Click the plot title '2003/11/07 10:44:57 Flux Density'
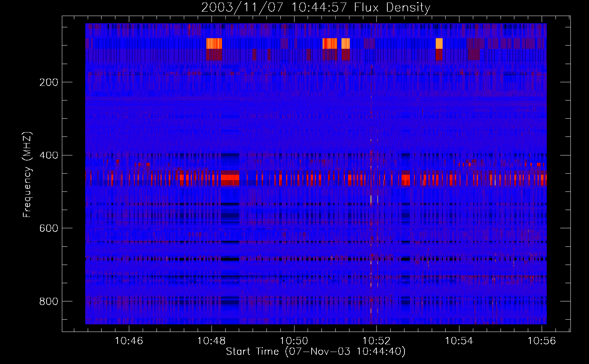This screenshot has width=589, height=364. [316, 7]
